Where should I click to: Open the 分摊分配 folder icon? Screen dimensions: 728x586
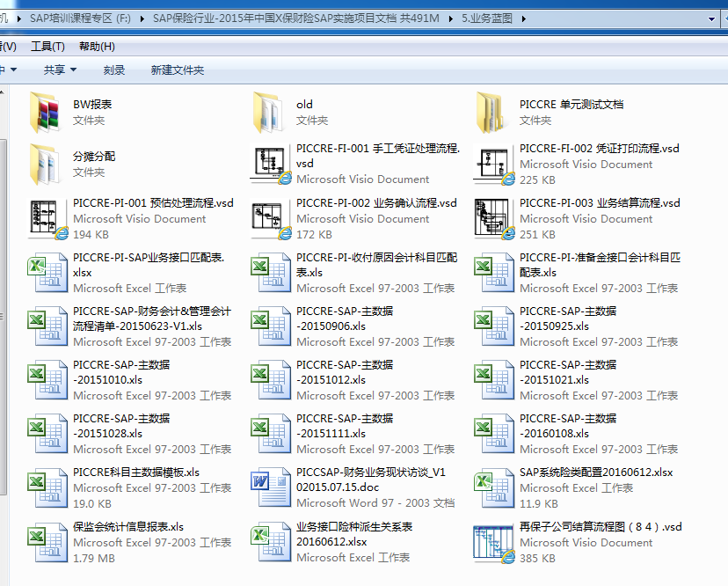tap(45, 165)
